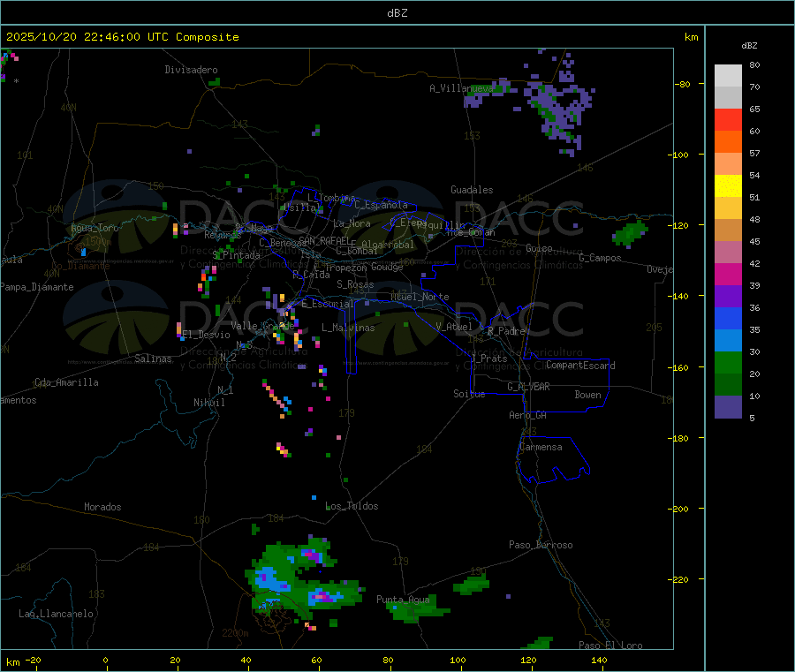Viewport: 795px width, 672px height.
Task: Select the 'La_Nora' label
Action: tap(352, 223)
